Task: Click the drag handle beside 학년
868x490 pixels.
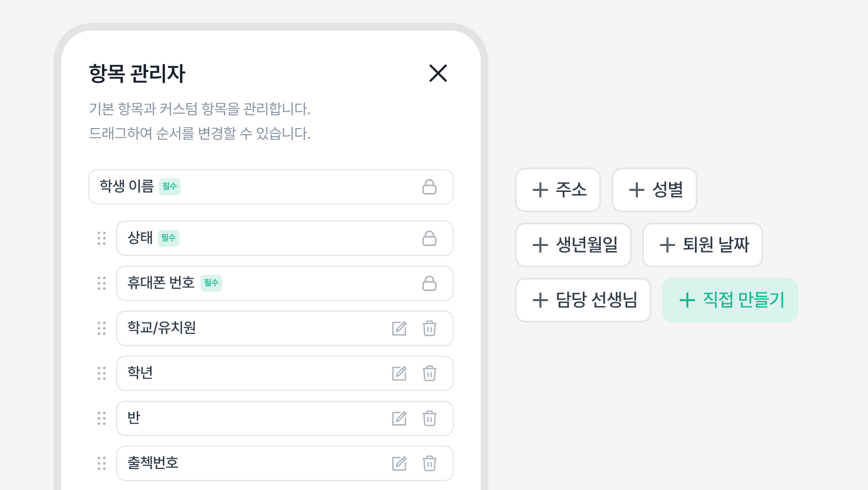Action: [102, 373]
